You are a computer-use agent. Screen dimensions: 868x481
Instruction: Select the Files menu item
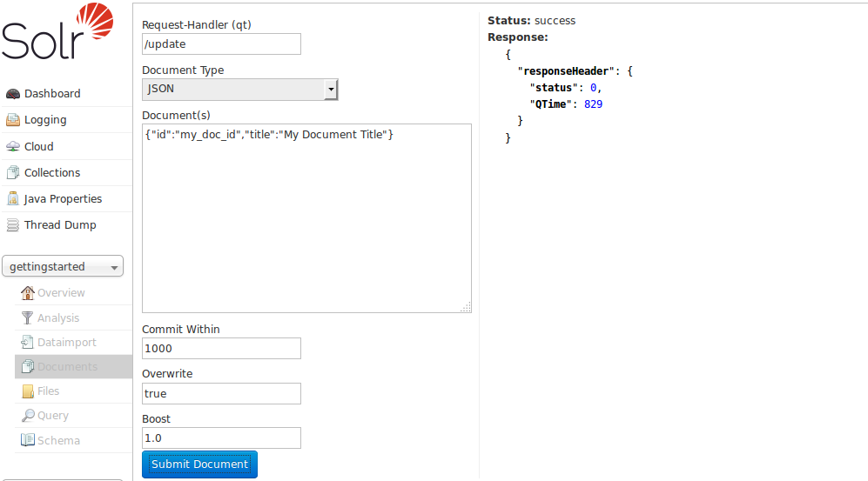click(48, 391)
